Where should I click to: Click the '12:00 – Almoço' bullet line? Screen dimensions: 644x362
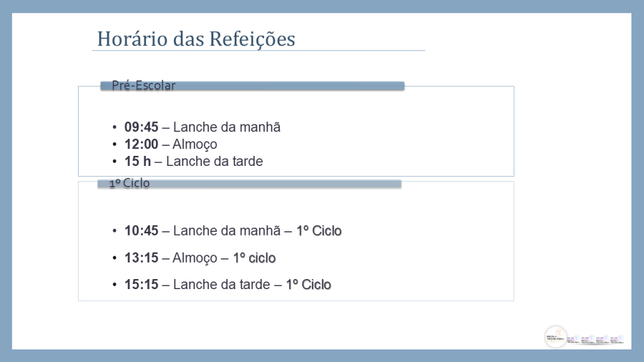[x=171, y=145]
